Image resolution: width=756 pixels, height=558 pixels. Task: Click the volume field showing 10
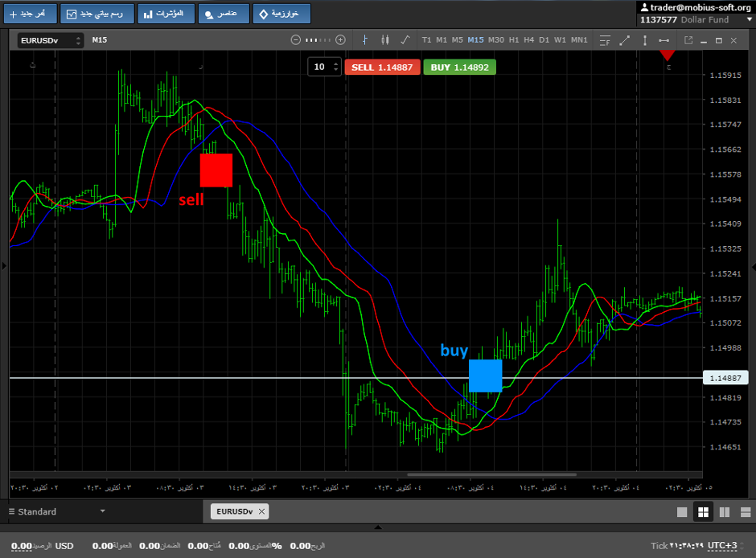coord(320,67)
